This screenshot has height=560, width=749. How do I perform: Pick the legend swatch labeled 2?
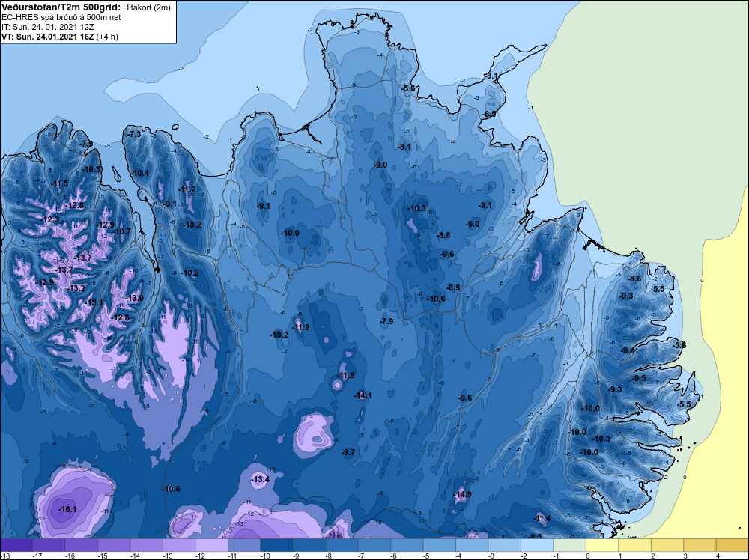click(667, 544)
